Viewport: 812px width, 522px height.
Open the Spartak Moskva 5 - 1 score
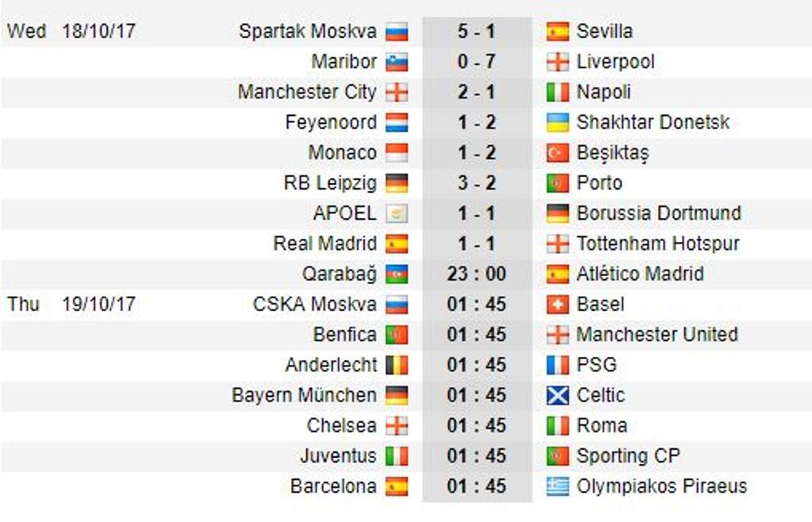coord(477,32)
